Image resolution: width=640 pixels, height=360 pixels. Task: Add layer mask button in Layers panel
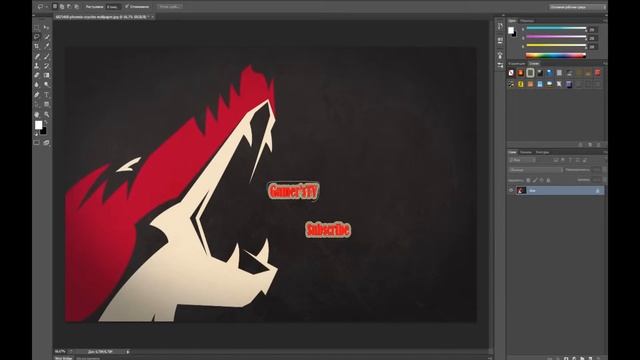[566, 358]
